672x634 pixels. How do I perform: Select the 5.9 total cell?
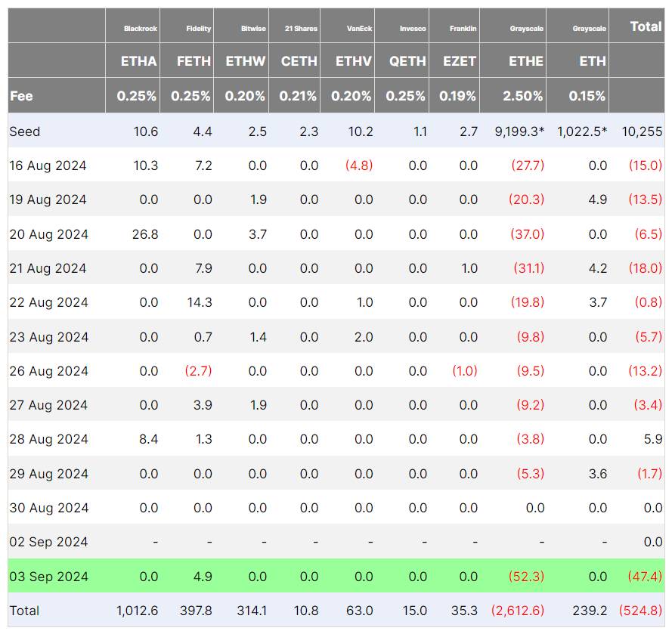coord(653,440)
